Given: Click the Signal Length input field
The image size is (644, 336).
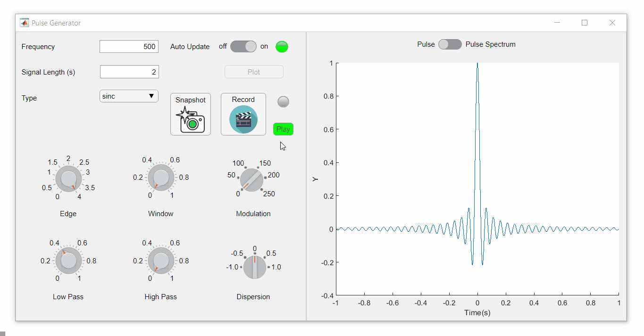Looking at the screenshot, I should 129,72.
